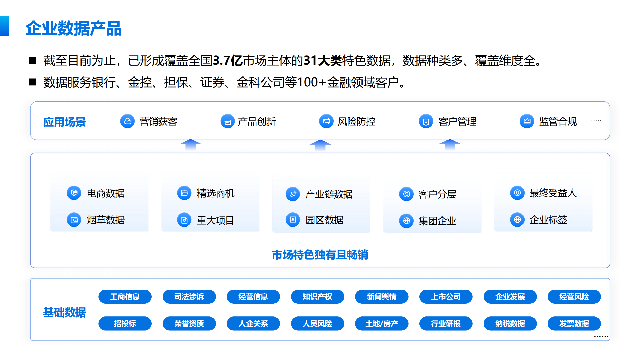Click the 市场特色独有且畅销 caption text
Image resolution: width=644 pixels, height=362 pixels.
click(320, 255)
